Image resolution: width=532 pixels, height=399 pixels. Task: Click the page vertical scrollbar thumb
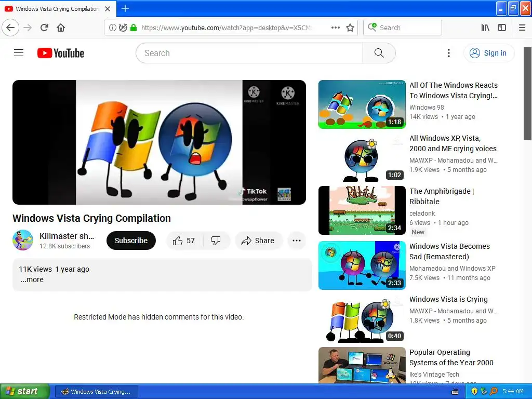tap(527, 94)
